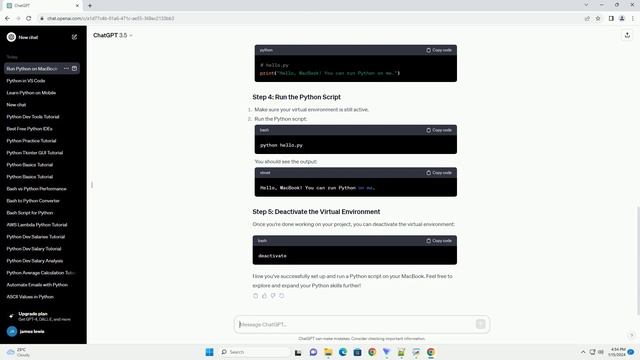Copy the response using the clipboard icon
Viewport: 640px width, 360px height.
coord(256,296)
